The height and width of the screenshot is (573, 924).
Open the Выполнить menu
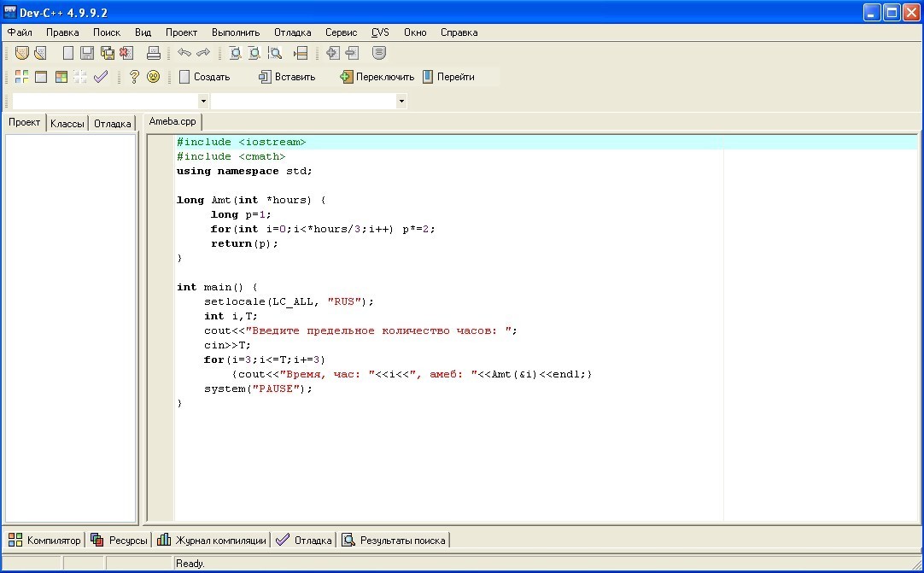[x=236, y=32]
